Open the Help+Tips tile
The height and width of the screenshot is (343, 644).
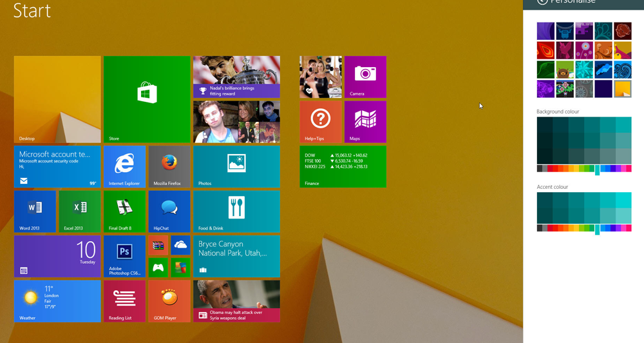coord(320,122)
